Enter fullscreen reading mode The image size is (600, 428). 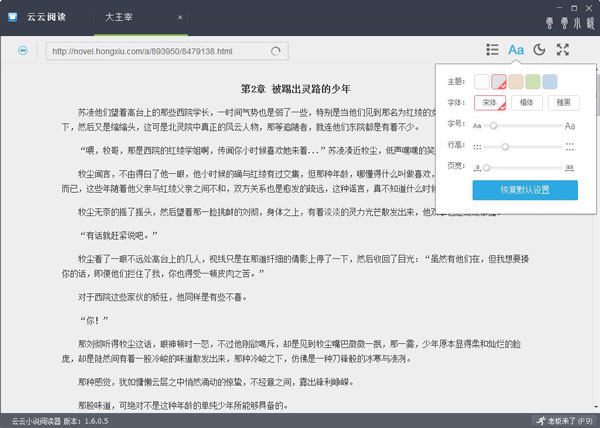[x=562, y=49]
